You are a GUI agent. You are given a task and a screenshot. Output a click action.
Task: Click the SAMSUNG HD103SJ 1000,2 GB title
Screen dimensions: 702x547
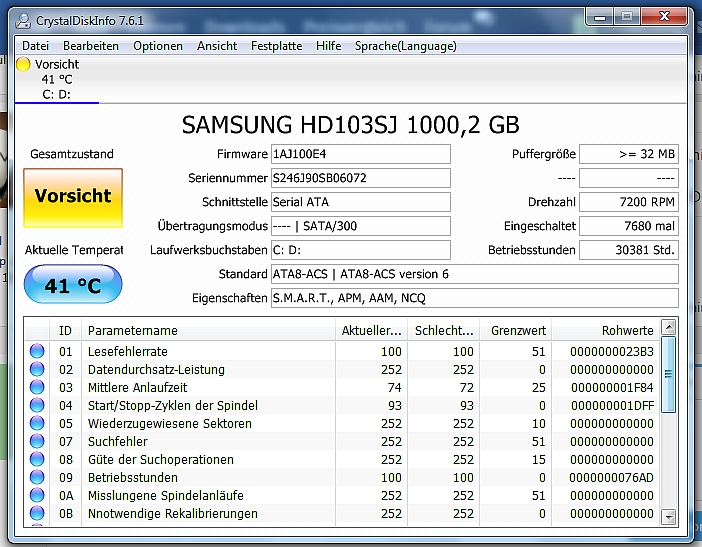tap(351, 125)
